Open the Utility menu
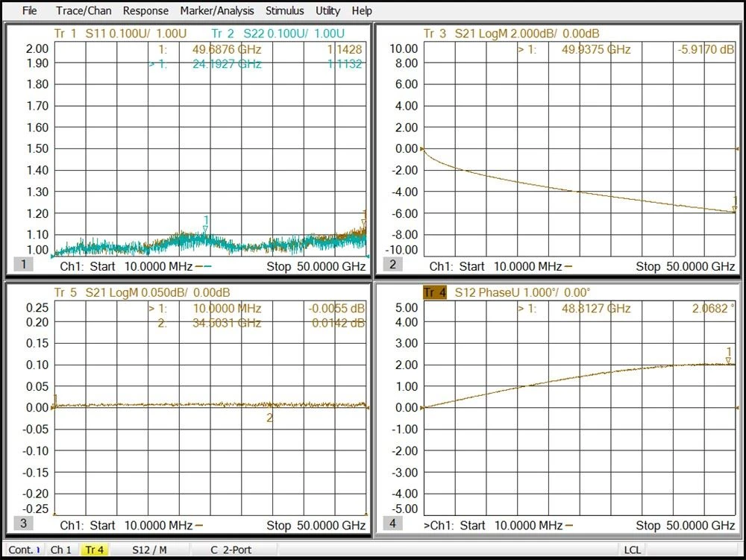The height and width of the screenshot is (560, 746). [x=327, y=10]
